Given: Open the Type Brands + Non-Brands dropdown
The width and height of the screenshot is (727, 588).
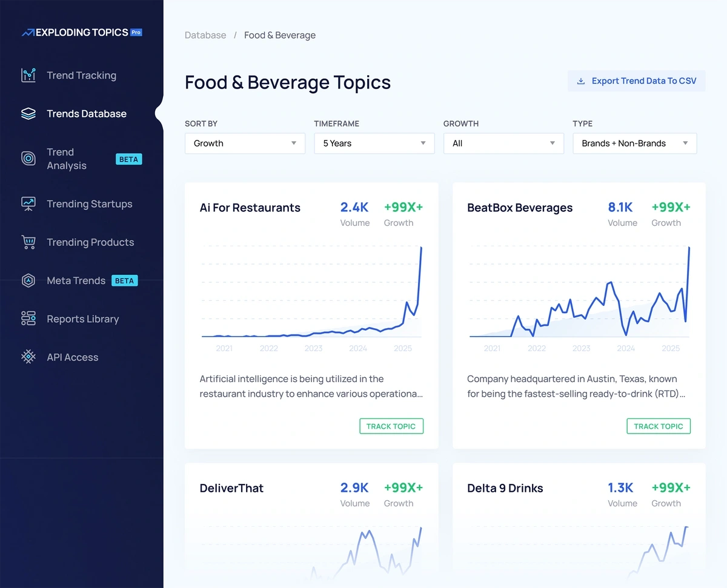Looking at the screenshot, I should 635,144.
